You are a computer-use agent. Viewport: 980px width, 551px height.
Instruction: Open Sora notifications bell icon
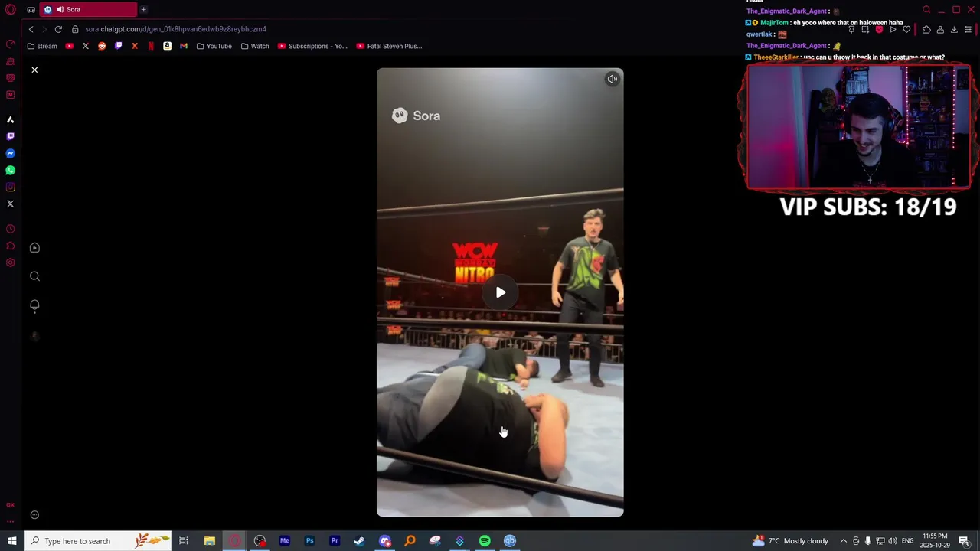coord(34,305)
